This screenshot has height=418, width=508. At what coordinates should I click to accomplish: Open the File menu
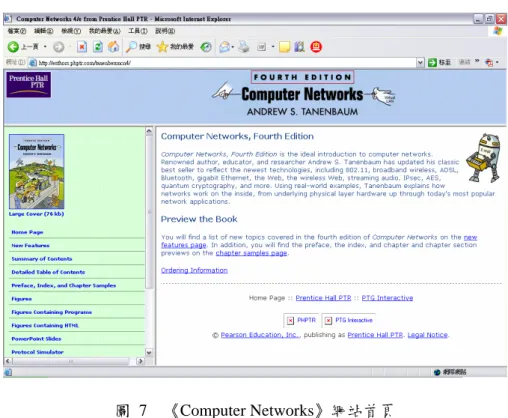click(17, 31)
